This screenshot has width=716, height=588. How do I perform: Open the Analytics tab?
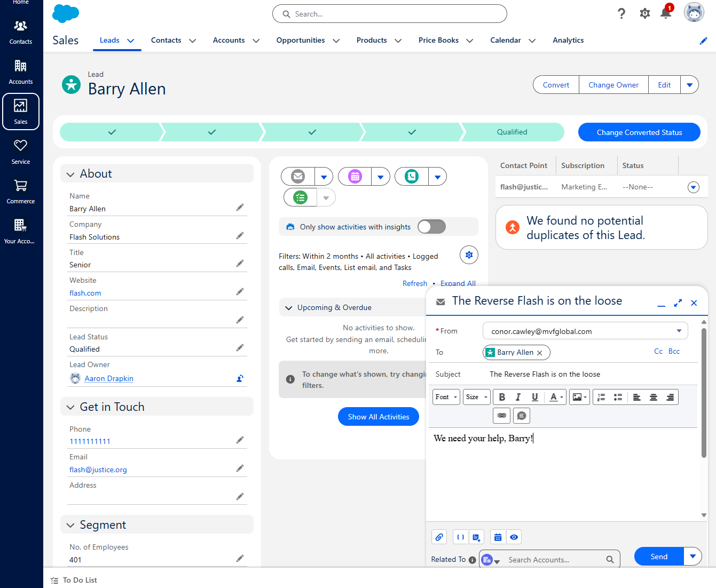click(x=568, y=40)
